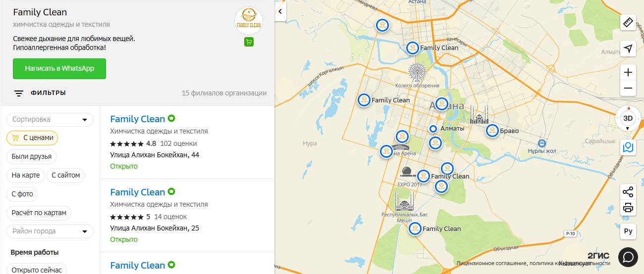Toggle the Расчёт по картам filter
This screenshot has width=644, height=274.
coord(39,213)
